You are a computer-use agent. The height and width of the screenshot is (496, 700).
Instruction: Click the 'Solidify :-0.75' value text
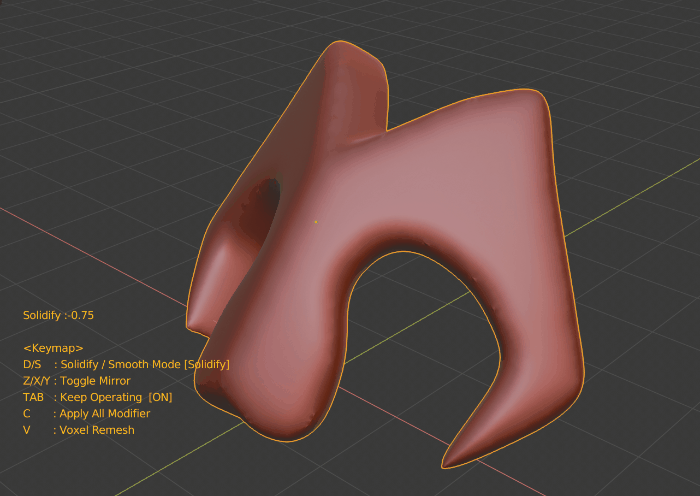point(58,315)
